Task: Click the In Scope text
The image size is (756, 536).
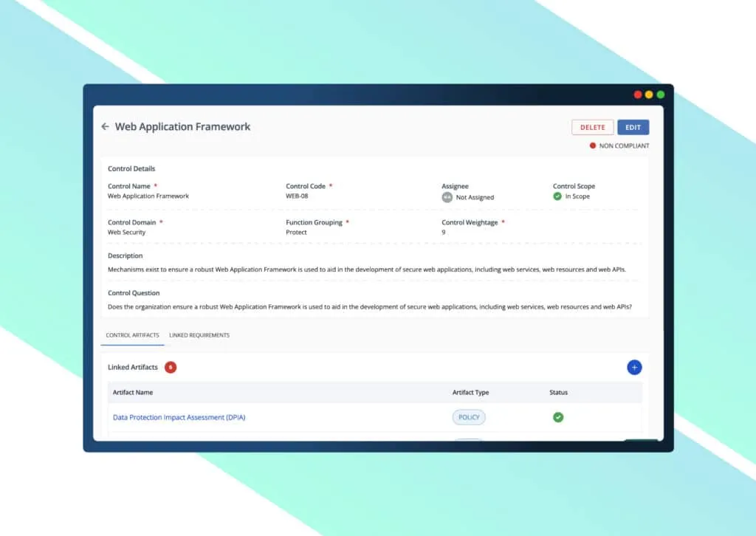Action: [x=577, y=196]
